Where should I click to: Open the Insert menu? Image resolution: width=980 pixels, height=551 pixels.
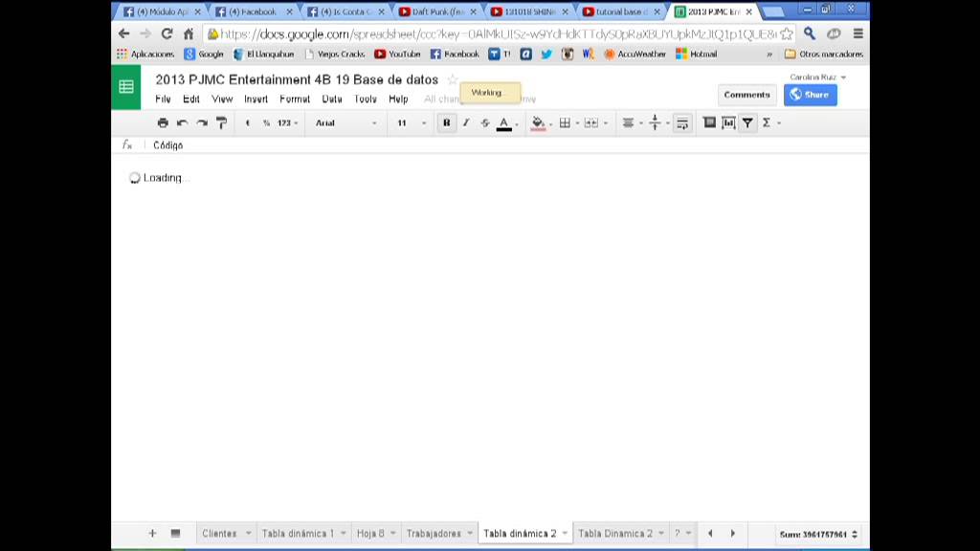pyautogui.click(x=256, y=99)
